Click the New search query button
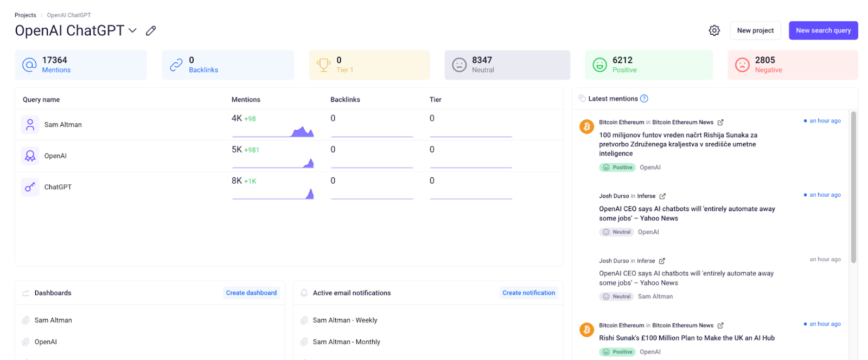 pyautogui.click(x=823, y=30)
